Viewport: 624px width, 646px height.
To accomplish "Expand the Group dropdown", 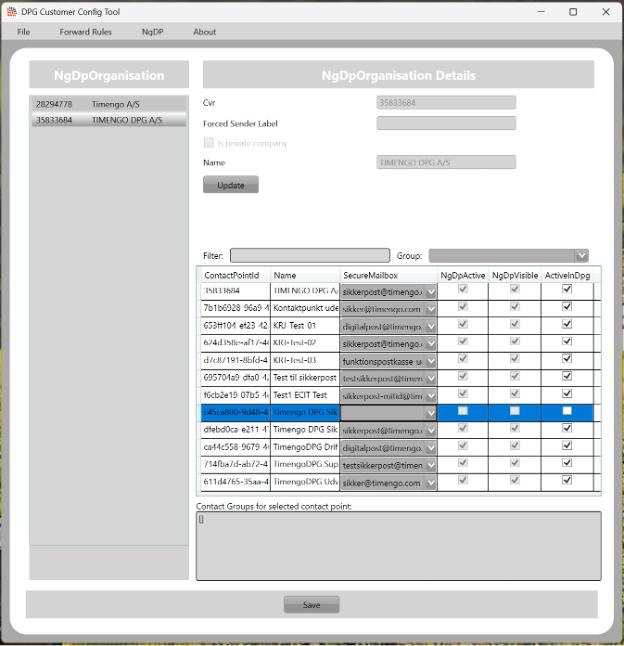I will [x=581, y=255].
